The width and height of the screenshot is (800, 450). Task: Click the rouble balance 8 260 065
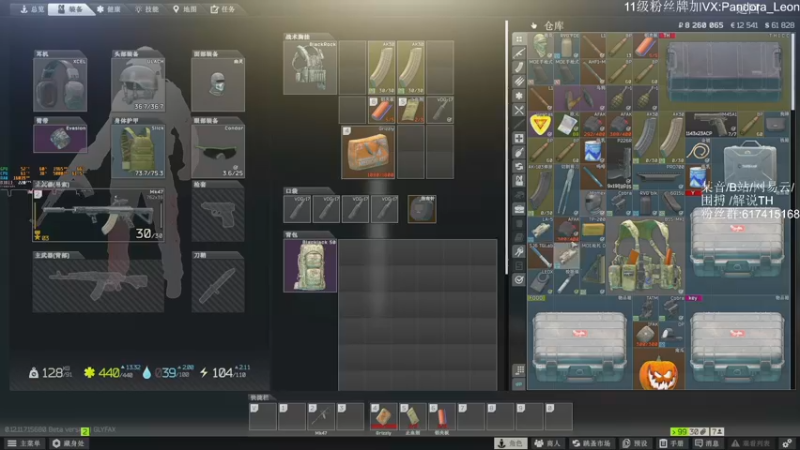pyautogui.click(x=701, y=25)
